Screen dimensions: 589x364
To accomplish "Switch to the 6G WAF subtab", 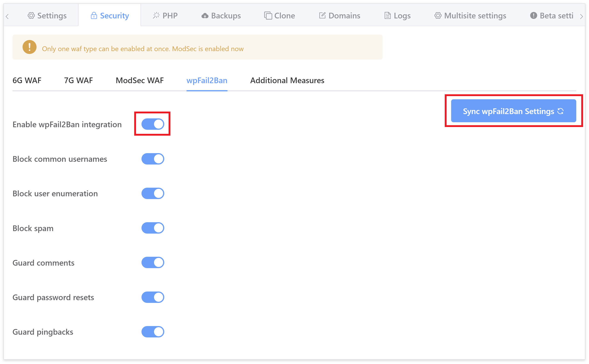I will [27, 80].
